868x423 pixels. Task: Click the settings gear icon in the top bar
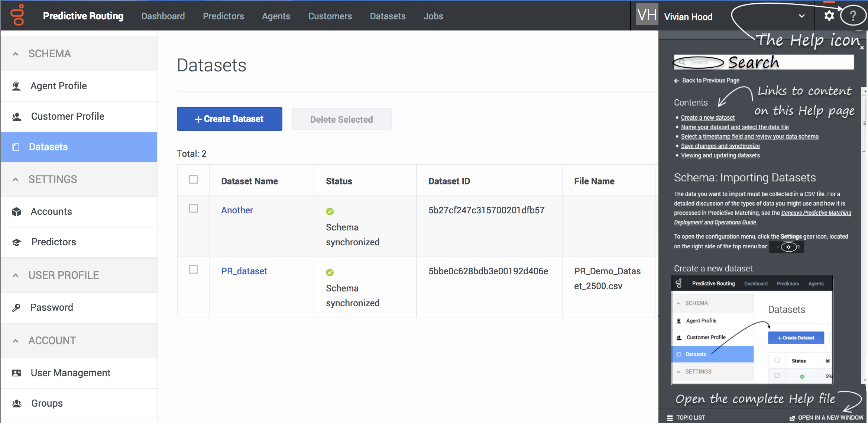[829, 15]
